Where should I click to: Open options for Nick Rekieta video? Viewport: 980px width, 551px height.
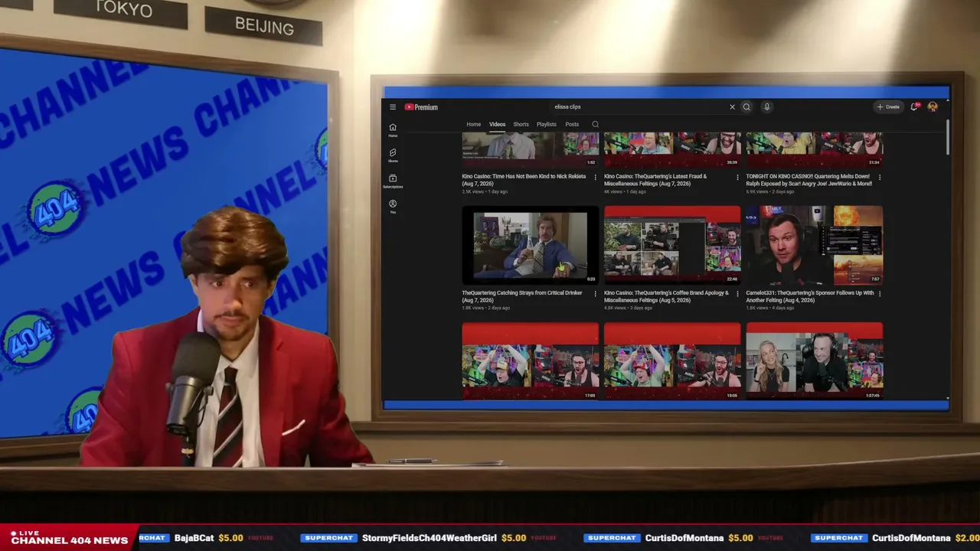click(x=596, y=177)
